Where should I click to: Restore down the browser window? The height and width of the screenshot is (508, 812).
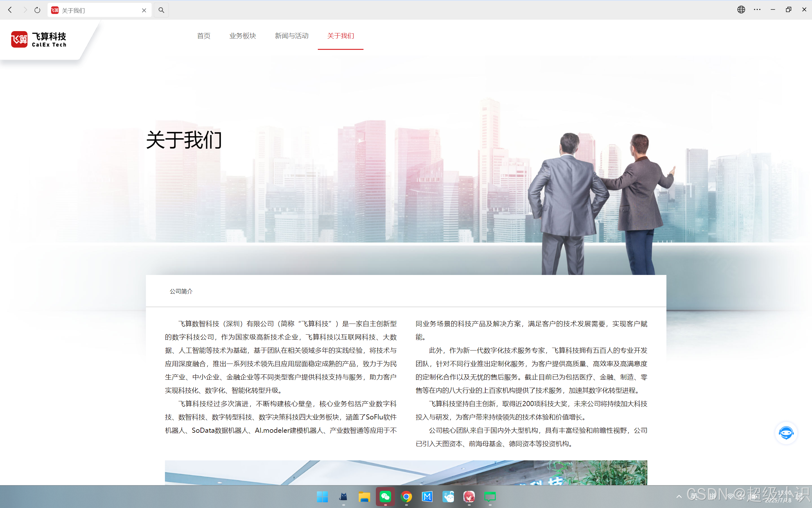(x=789, y=10)
